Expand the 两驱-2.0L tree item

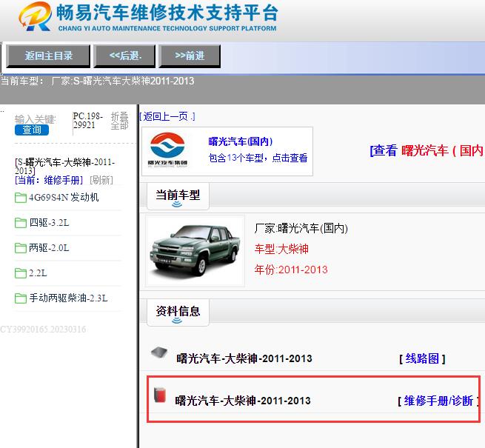coord(49,248)
